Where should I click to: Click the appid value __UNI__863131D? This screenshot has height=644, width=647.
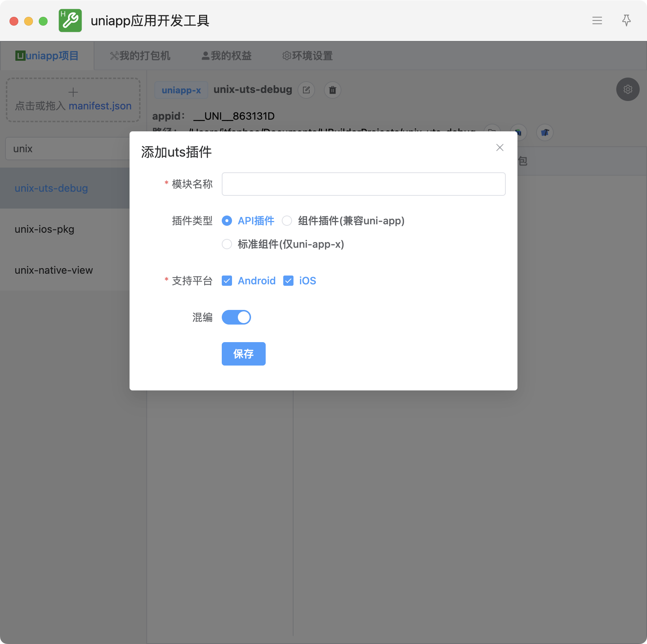pos(234,116)
